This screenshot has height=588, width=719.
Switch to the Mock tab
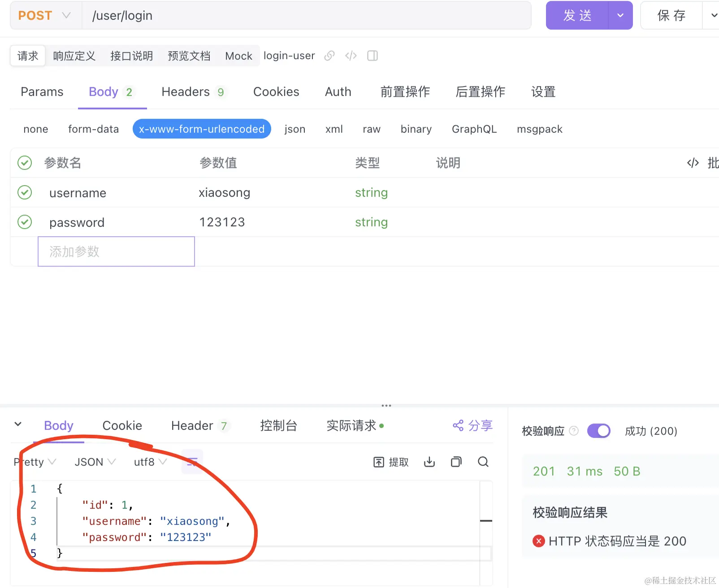coord(239,56)
